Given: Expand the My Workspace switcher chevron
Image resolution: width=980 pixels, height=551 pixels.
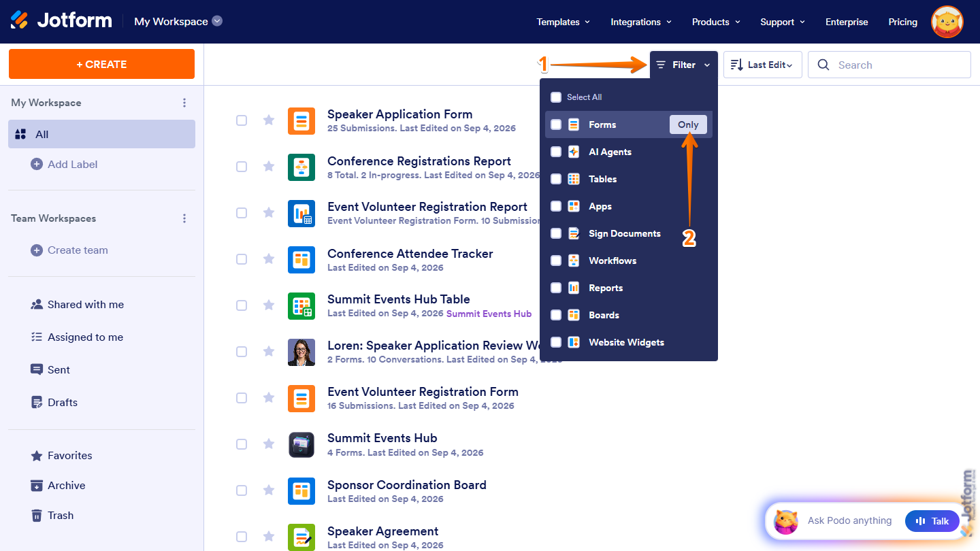Looking at the screenshot, I should [x=217, y=21].
